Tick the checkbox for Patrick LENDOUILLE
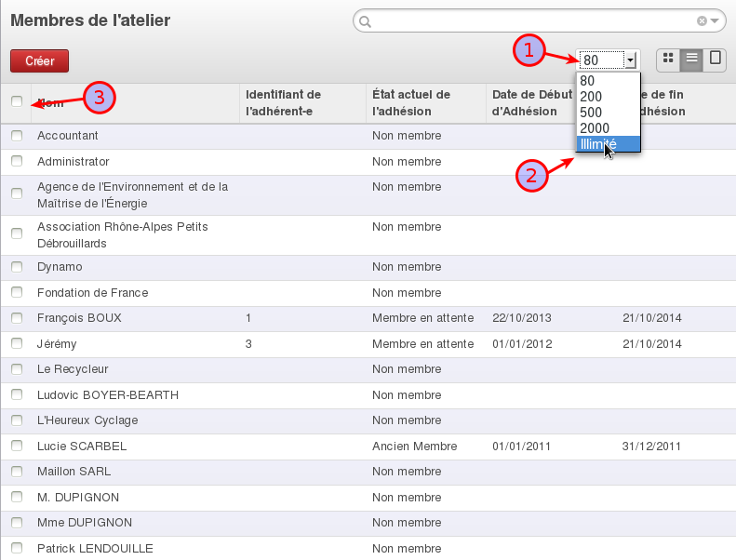This screenshot has width=736, height=560. pyautogui.click(x=17, y=548)
